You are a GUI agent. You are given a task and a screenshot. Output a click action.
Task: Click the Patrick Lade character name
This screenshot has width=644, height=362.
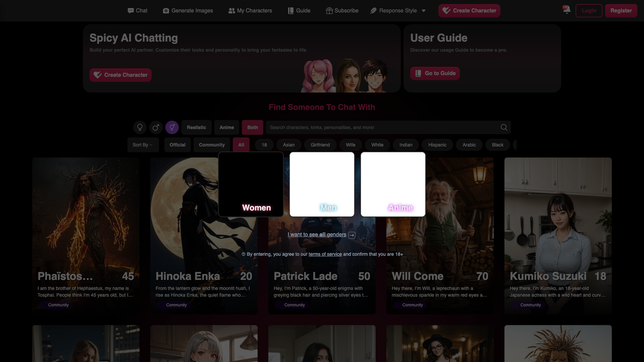pyautogui.click(x=305, y=276)
